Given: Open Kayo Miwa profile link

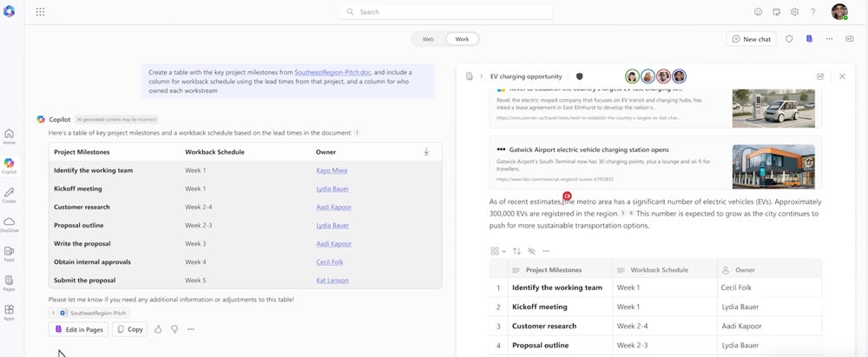Looking at the screenshot, I should [332, 170].
